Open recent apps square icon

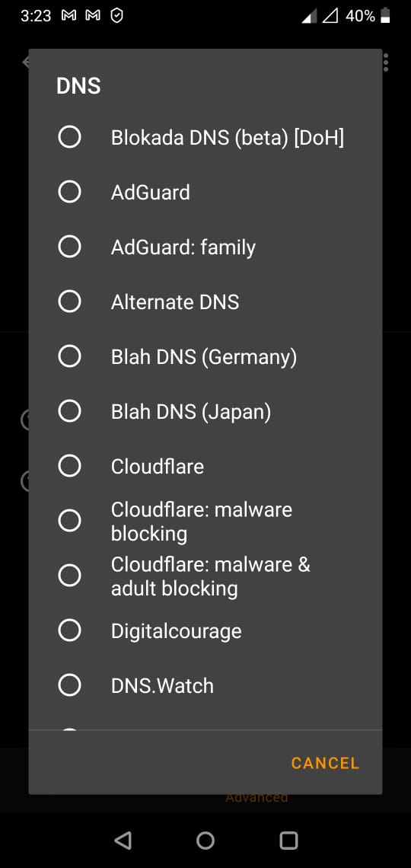[288, 841]
